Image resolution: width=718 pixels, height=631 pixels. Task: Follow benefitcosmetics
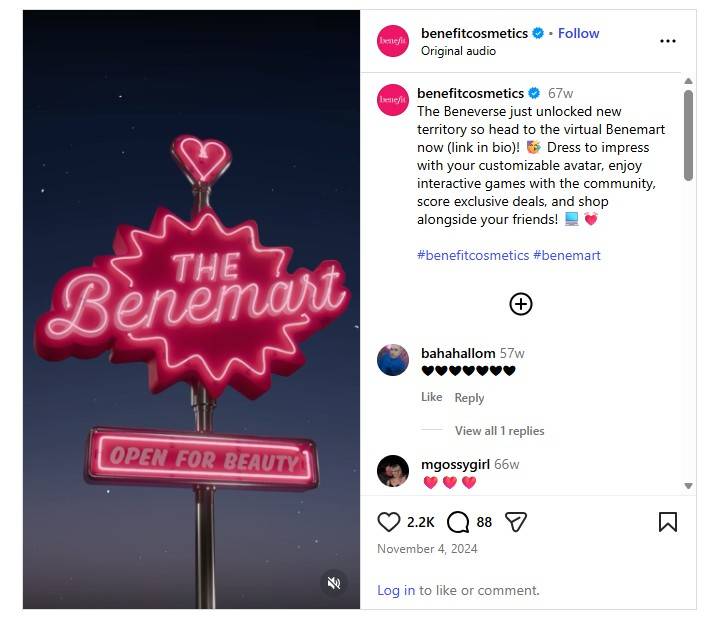pos(578,33)
